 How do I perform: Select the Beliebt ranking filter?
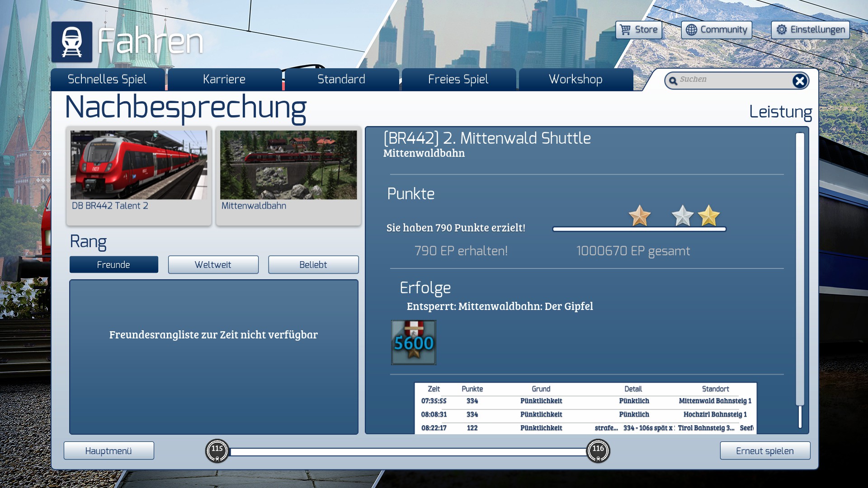(313, 265)
